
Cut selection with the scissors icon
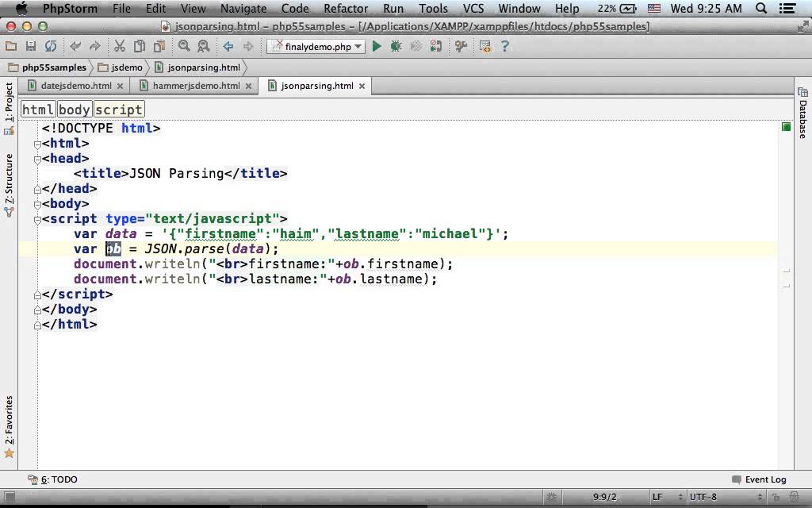click(120, 47)
